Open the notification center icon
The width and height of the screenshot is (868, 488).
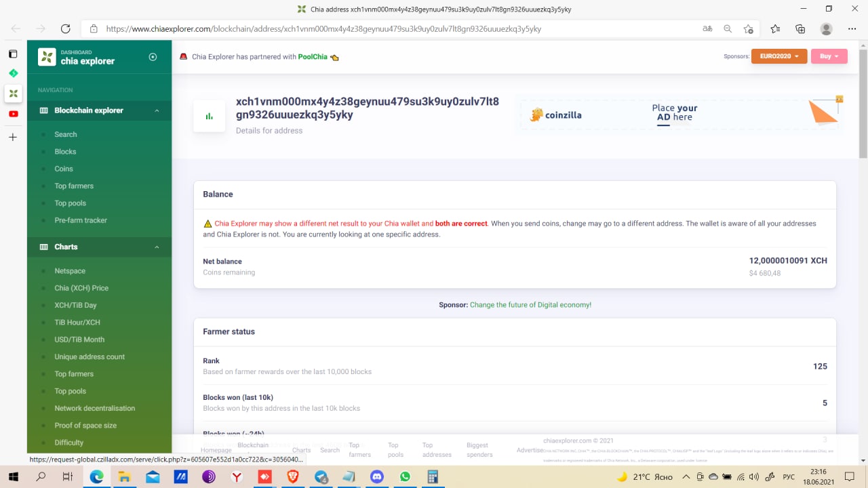tap(850, 476)
